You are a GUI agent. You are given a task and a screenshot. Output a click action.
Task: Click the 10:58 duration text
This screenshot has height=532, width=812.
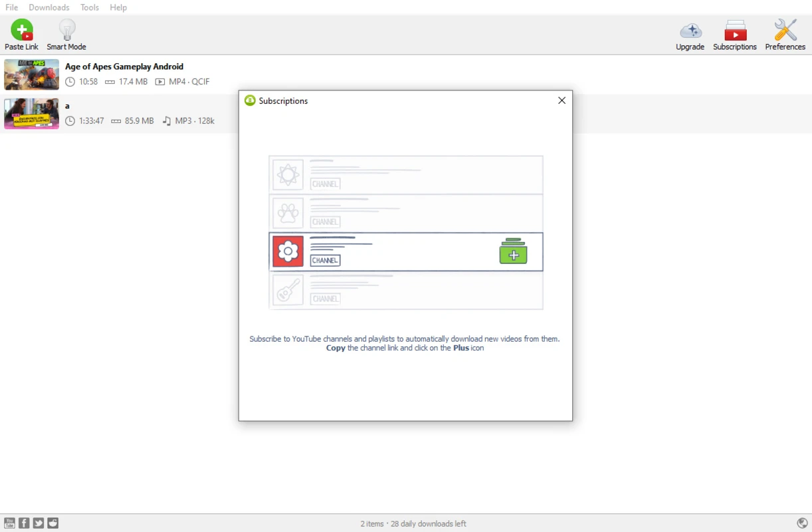(x=88, y=82)
